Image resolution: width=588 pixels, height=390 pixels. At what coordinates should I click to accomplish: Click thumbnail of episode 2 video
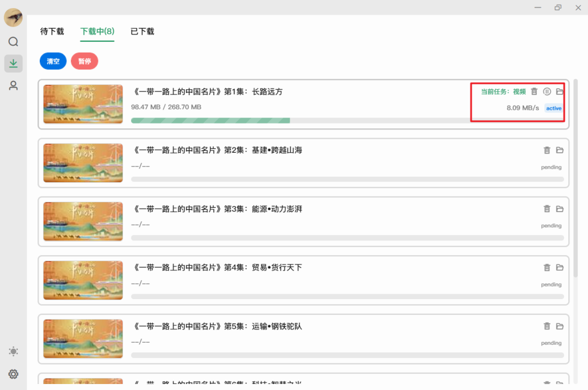(83, 163)
